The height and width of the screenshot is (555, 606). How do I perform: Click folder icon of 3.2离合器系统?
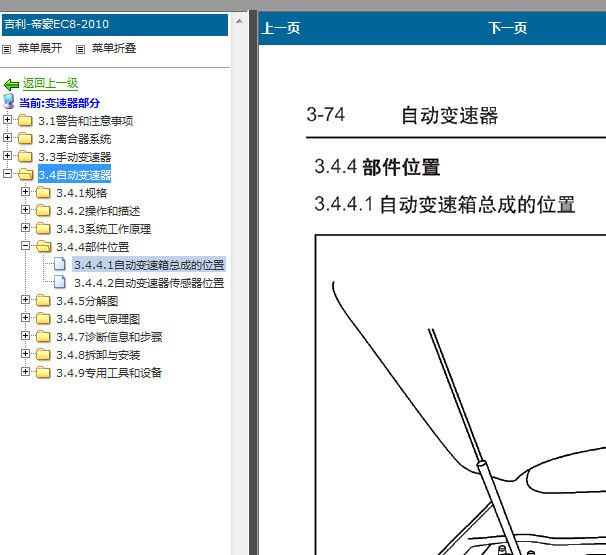[x=25, y=138]
